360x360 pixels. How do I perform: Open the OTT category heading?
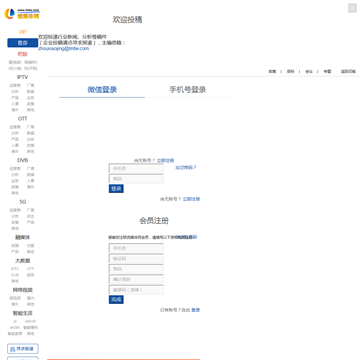[x=23, y=119]
